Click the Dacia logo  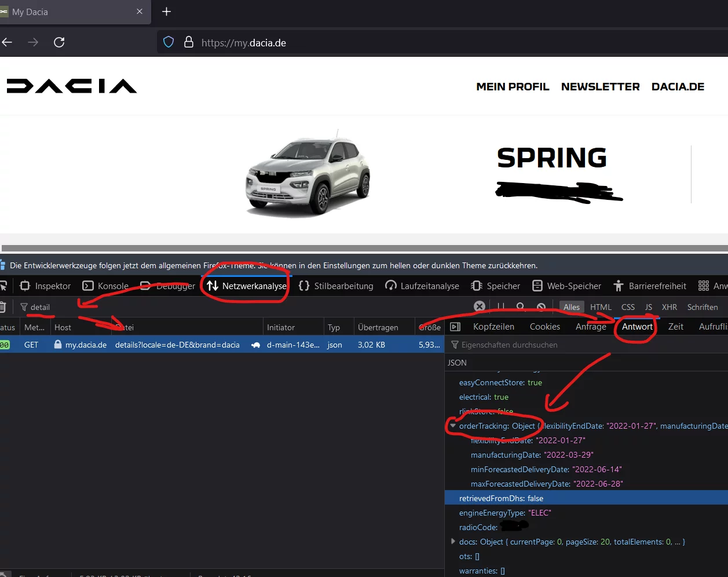(72, 86)
